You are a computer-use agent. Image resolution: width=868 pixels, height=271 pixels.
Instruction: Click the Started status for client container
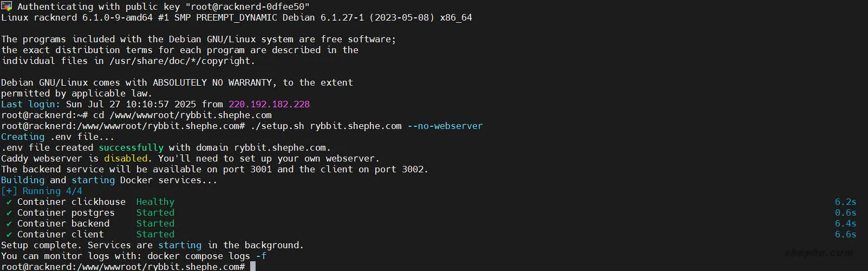(155, 234)
